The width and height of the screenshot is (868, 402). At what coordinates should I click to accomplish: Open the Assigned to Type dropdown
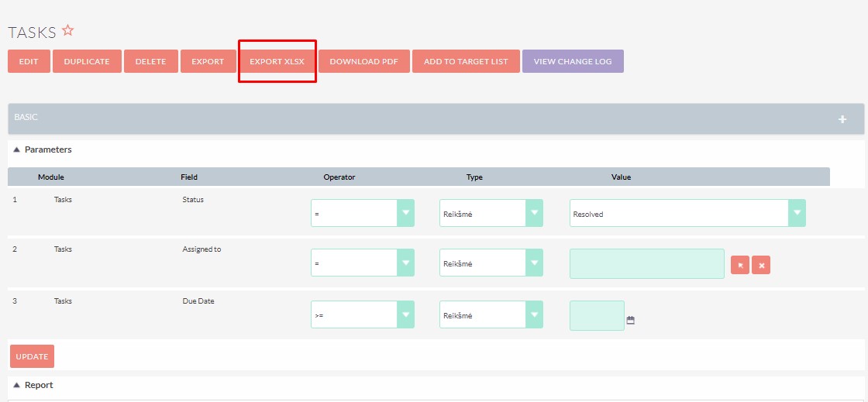tap(491, 263)
